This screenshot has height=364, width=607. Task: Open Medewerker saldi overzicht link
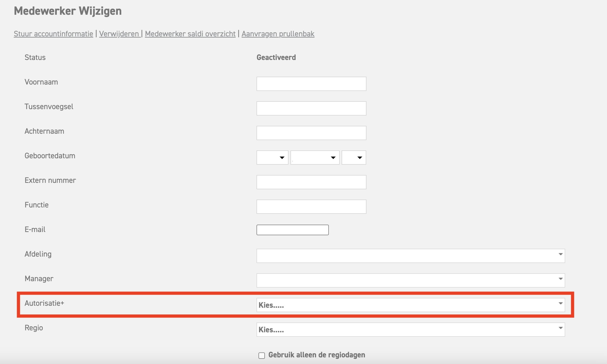190,34
